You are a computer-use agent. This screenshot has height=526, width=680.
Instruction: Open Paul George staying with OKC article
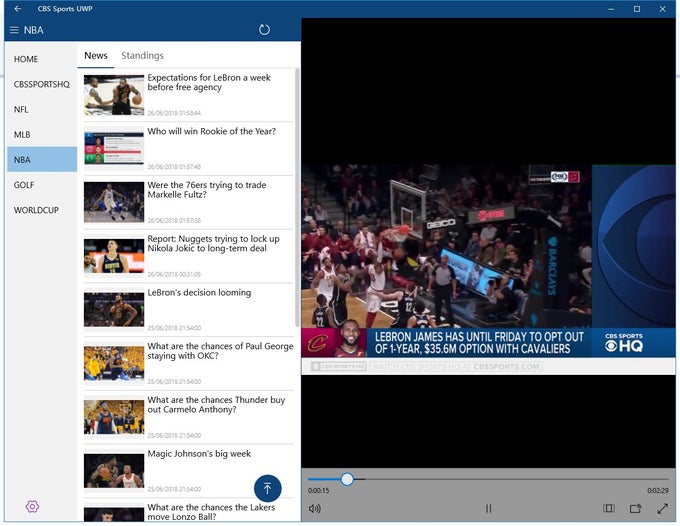188,364
